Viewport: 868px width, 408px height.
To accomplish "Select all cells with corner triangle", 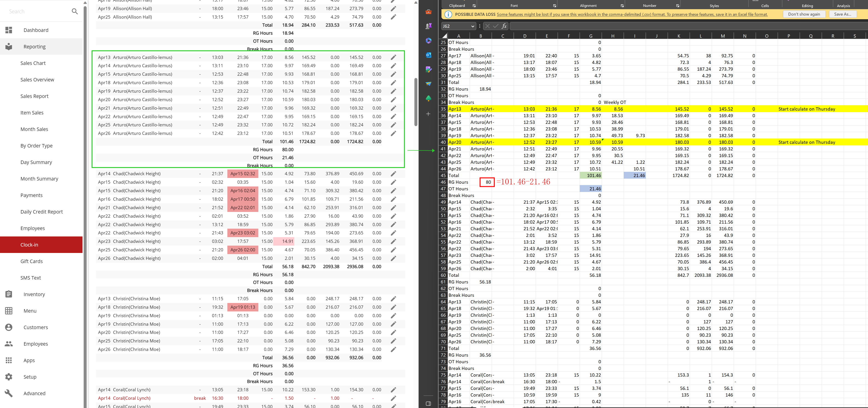I will pyautogui.click(x=444, y=36).
